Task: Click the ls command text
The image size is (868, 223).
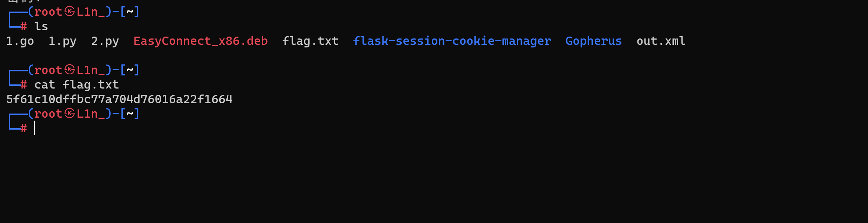Action: pyautogui.click(x=41, y=26)
